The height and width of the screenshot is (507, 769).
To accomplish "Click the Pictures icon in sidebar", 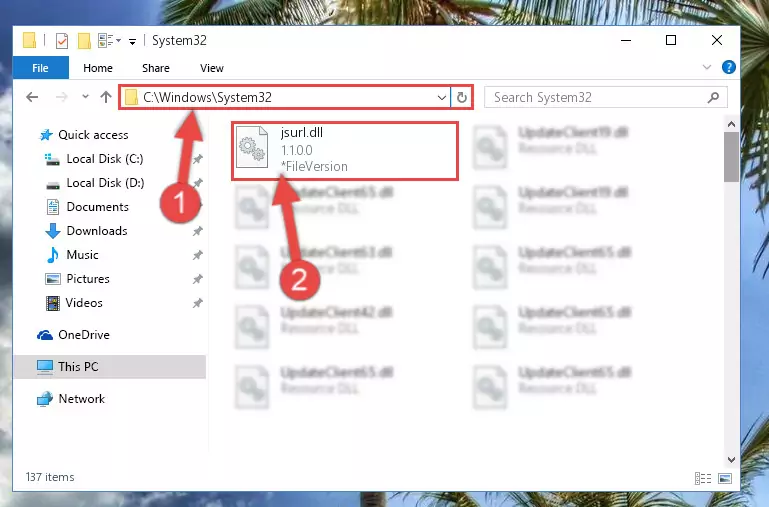I will pyautogui.click(x=52, y=279).
